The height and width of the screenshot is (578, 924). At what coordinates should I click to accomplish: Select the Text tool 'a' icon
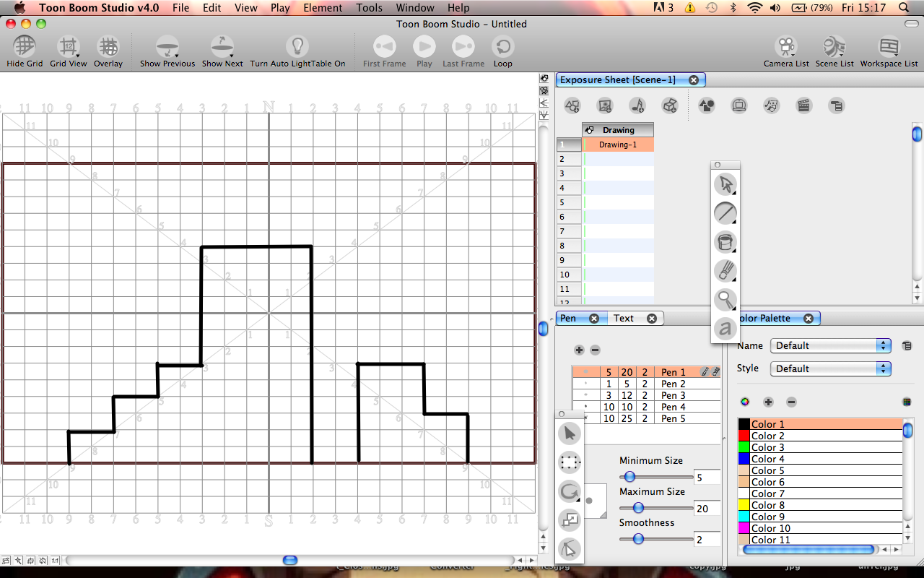coord(725,329)
